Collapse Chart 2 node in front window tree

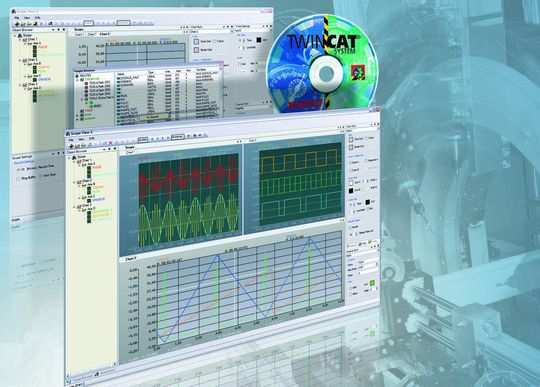coord(74,182)
